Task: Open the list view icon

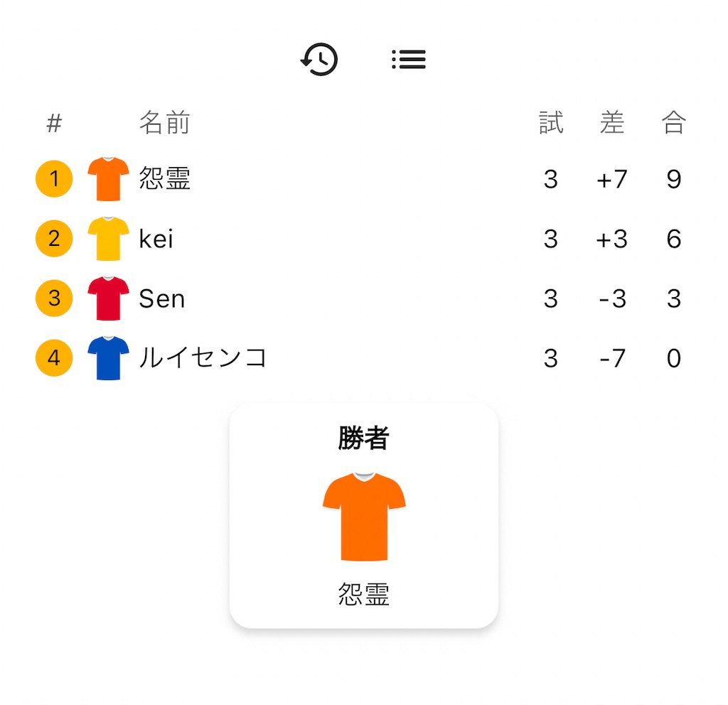Action: click(409, 60)
